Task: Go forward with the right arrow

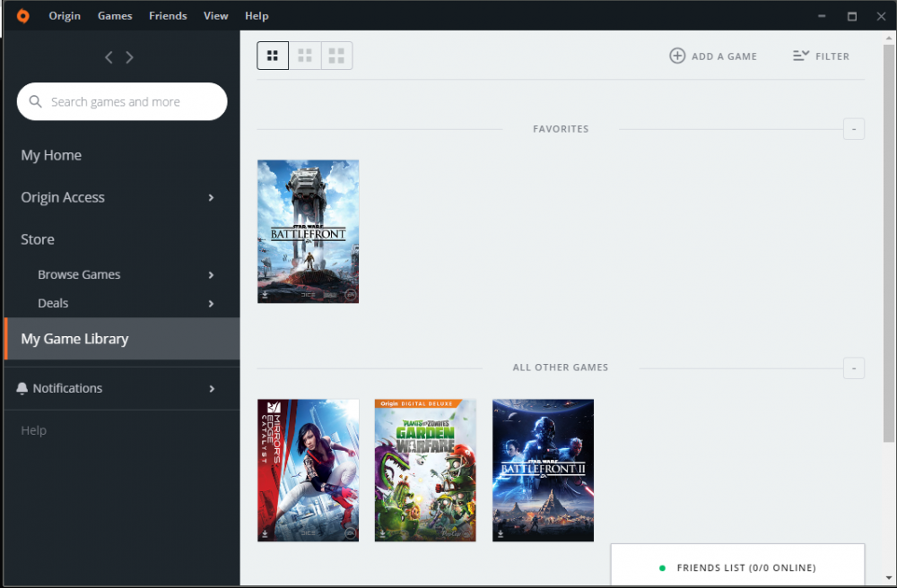Action: (x=130, y=57)
